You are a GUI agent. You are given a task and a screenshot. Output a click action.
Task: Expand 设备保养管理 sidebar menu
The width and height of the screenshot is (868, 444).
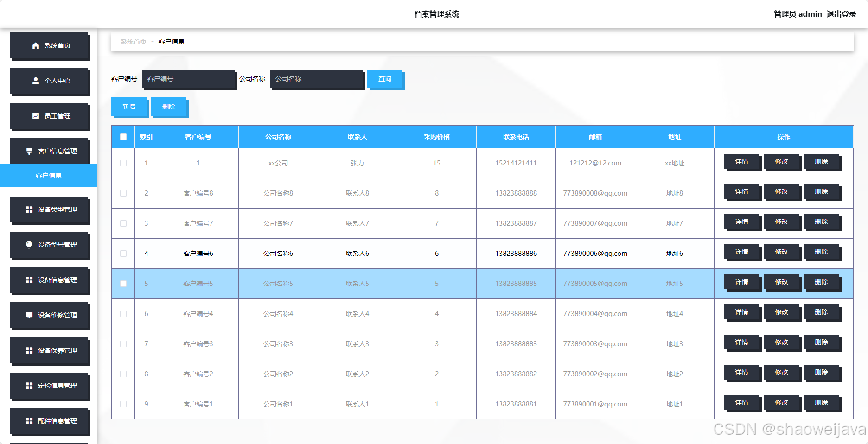point(49,351)
